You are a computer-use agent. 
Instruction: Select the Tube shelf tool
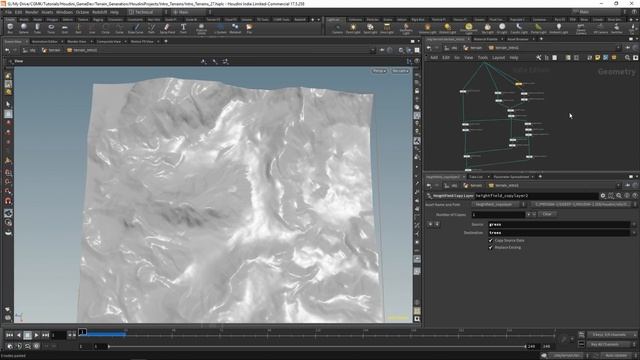pos(37,28)
